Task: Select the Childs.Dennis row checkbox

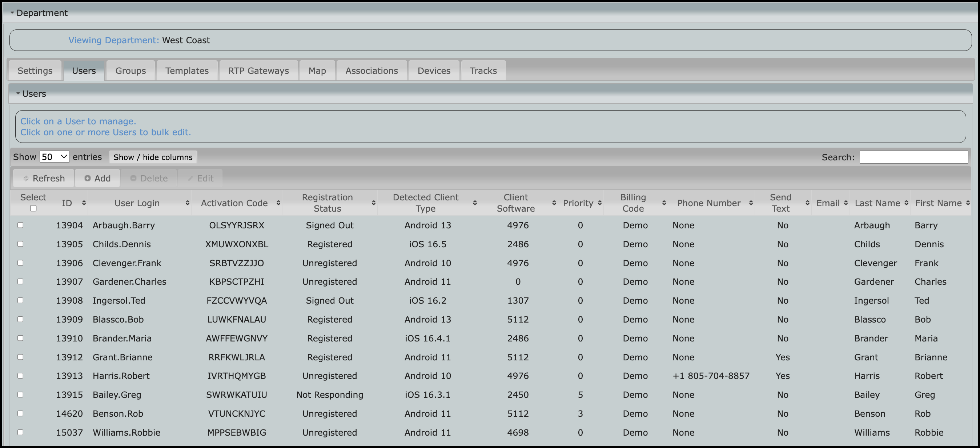Action: pyautogui.click(x=21, y=244)
